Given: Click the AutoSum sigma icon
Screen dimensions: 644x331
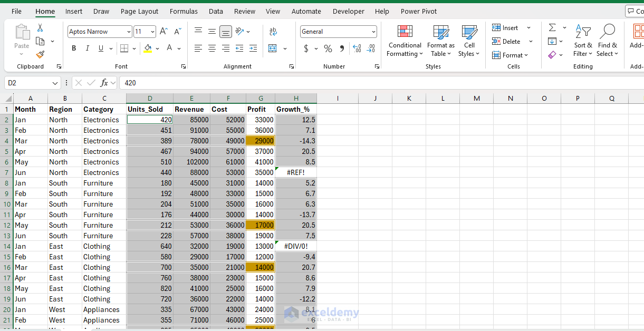Looking at the screenshot, I should [552, 27].
